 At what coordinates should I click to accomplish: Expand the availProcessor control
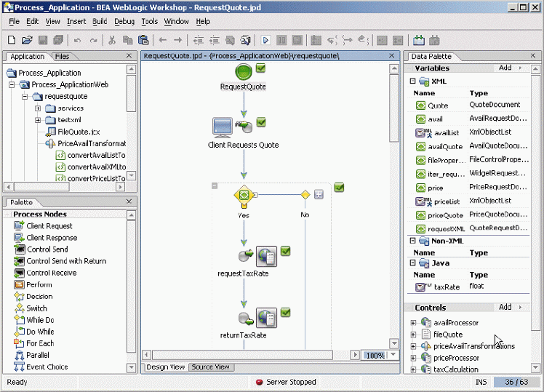point(413,323)
